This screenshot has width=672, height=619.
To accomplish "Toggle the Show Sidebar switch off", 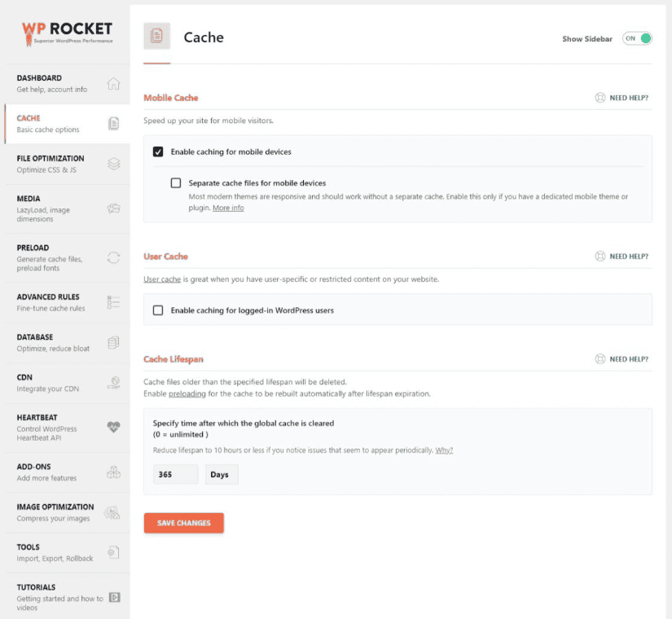I will point(637,38).
